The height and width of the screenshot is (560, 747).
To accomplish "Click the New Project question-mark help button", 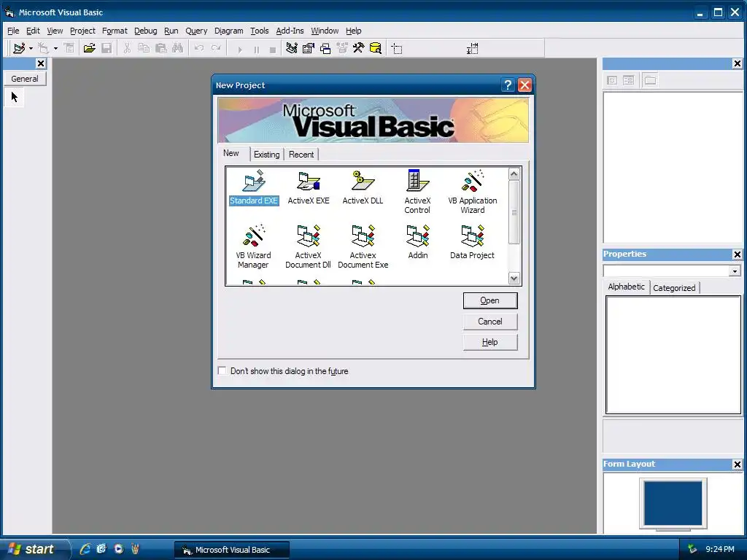I will [x=508, y=85].
